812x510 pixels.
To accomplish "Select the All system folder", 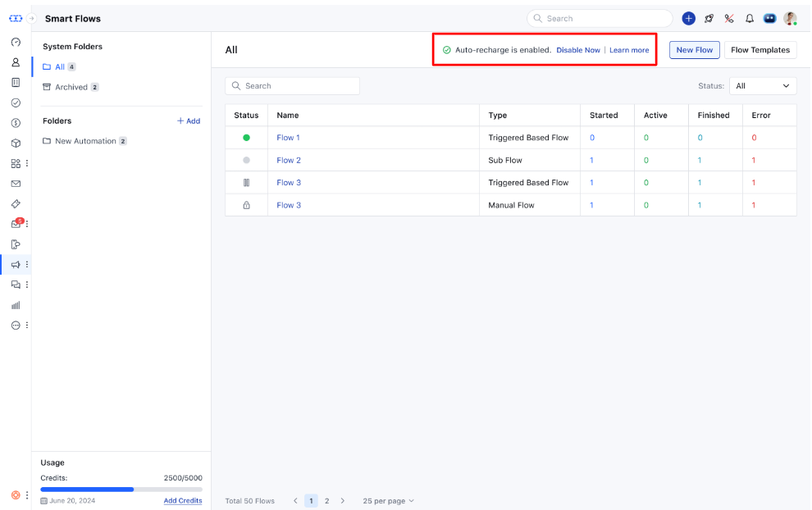I will [x=59, y=66].
